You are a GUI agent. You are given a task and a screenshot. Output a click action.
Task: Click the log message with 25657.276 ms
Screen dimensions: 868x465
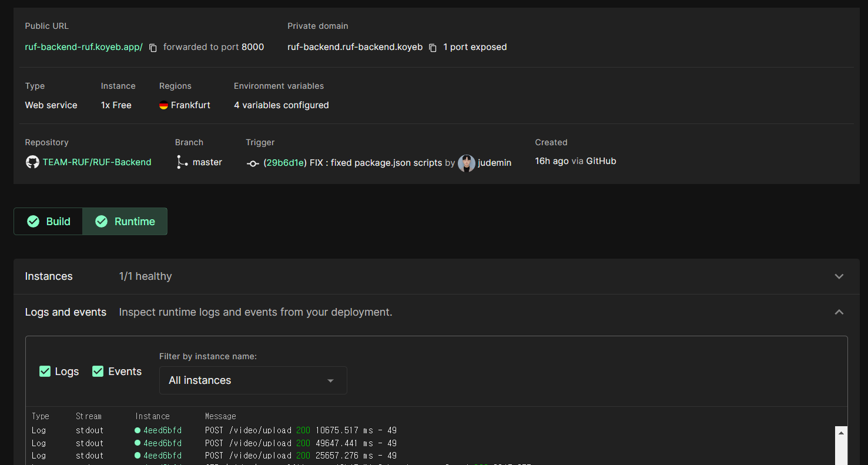coord(301,456)
